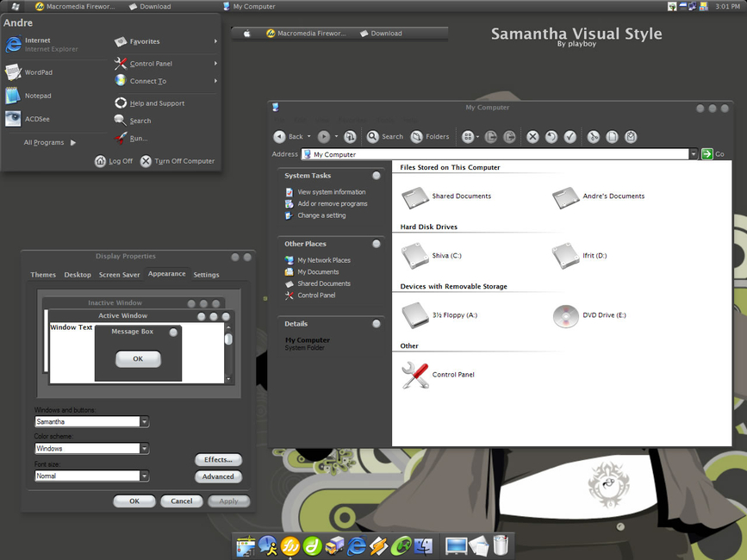Image resolution: width=747 pixels, height=560 pixels.
Task: Launch Fireworks from the dock
Action: (x=290, y=546)
